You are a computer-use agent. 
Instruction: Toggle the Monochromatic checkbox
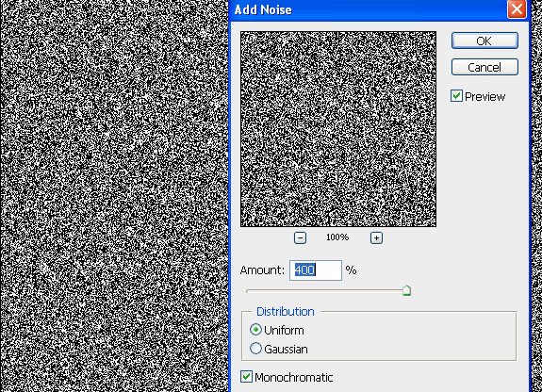pos(246,377)
